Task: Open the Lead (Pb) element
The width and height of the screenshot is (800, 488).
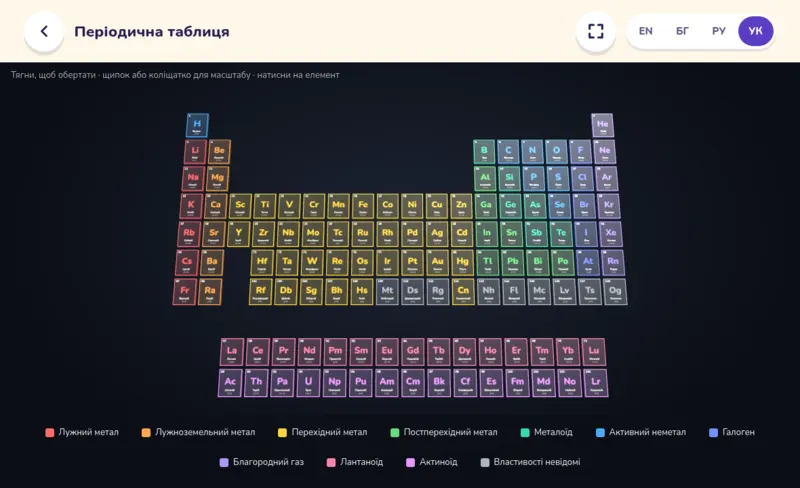Action: [513, 262]
